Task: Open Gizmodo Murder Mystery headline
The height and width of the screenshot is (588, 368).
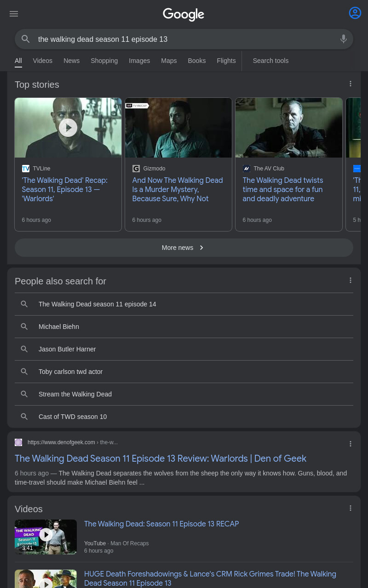Action: tap(178, 189)
